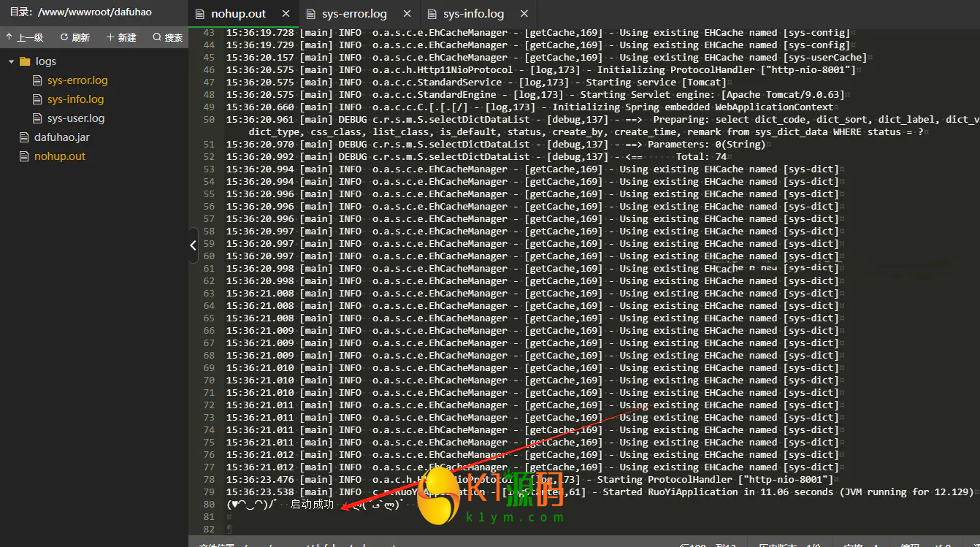Click line number 70 in the gutter
The image size is (980, 547).
coord(209,380)
